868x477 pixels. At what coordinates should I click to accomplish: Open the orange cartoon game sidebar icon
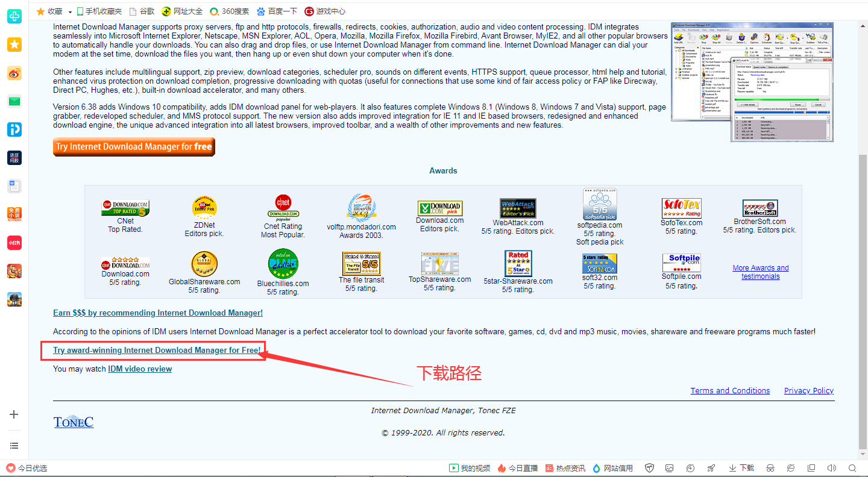click(14, 270)
